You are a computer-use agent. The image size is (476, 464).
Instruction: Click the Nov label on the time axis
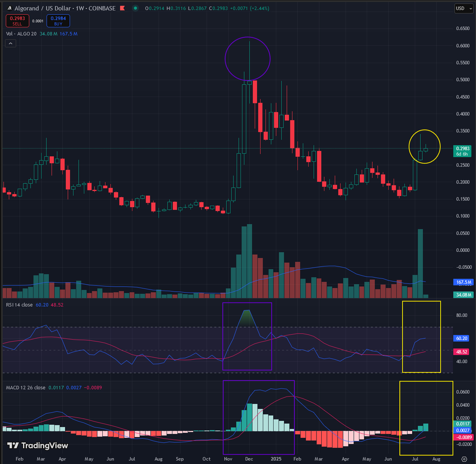point(228,459)
